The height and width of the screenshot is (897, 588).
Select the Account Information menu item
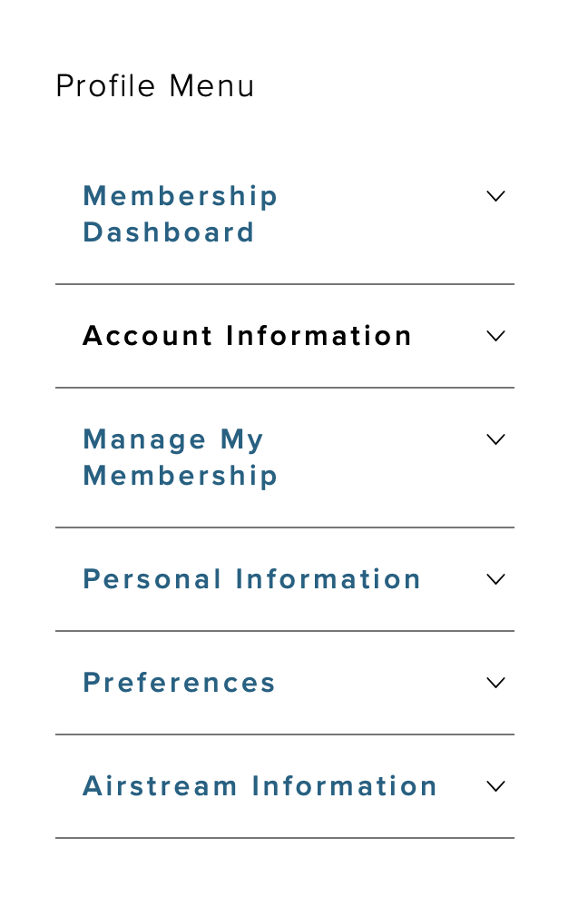[247, 336]
